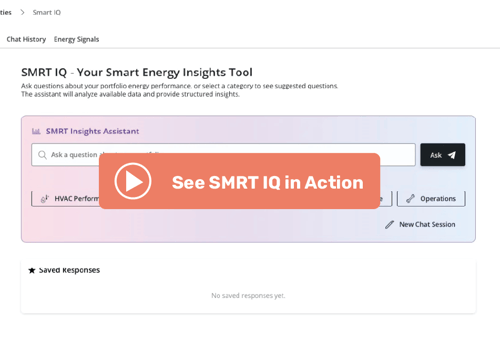Click the wrench icon on Operations

410,199
